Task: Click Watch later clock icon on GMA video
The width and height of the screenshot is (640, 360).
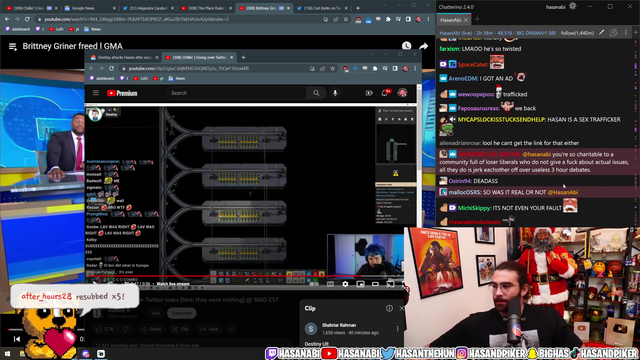Action: click(406, 46)
